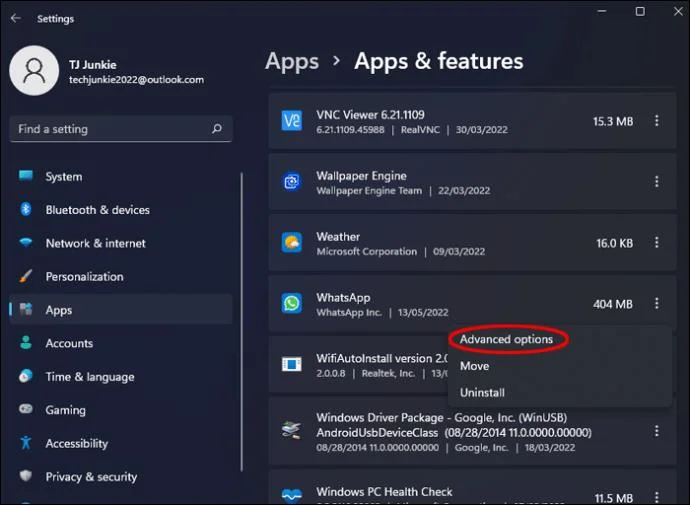Screen dimensions: 690x505
Task: Click the Time & language globe icon
Action: [26, 376]
